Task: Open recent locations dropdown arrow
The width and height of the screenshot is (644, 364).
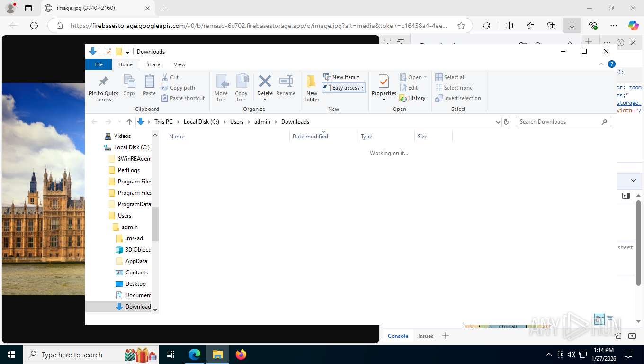Action: [x=118, y=122]
